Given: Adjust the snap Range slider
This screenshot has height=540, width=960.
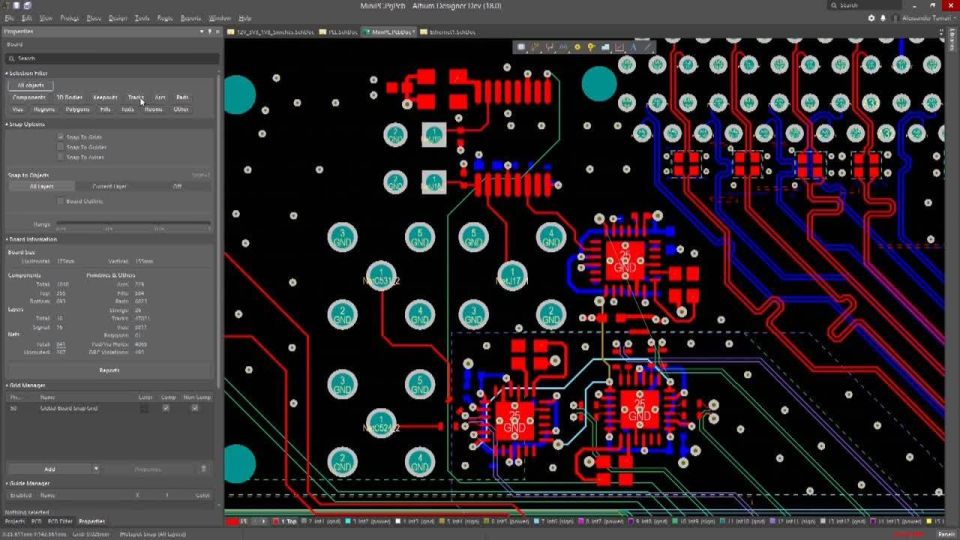Looking at the screenshot, I should coord(133,224).
